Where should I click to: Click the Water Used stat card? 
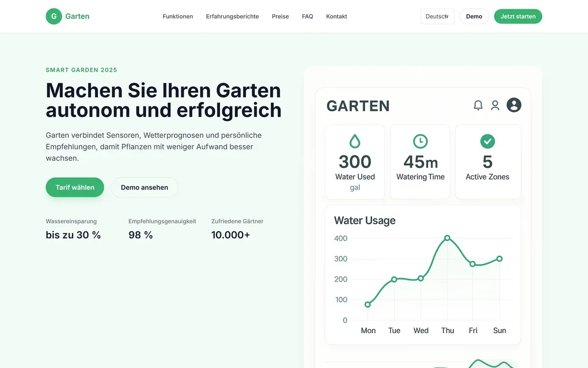(x=354, y=162)
